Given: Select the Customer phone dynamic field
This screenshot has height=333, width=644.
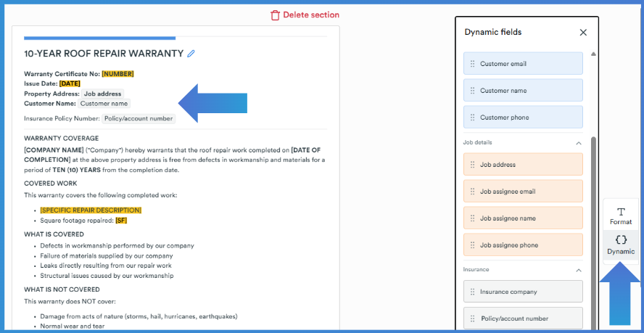Looking at the screenshot, I should (x=523, y=118).
